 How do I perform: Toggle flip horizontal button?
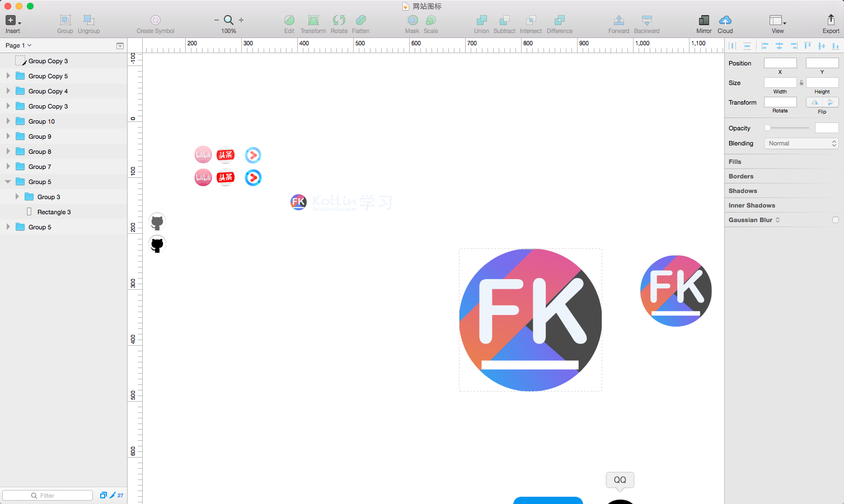pyautogui.click(x=814, y=102)
